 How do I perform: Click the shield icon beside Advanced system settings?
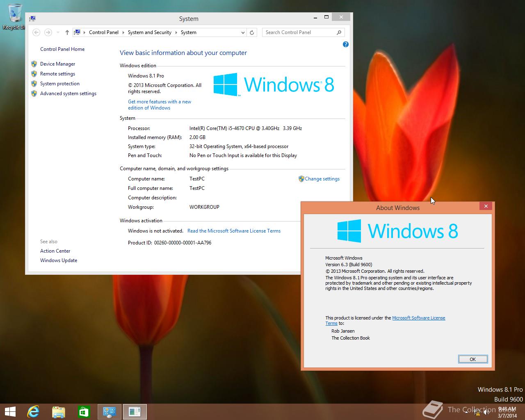click(34, 94)
